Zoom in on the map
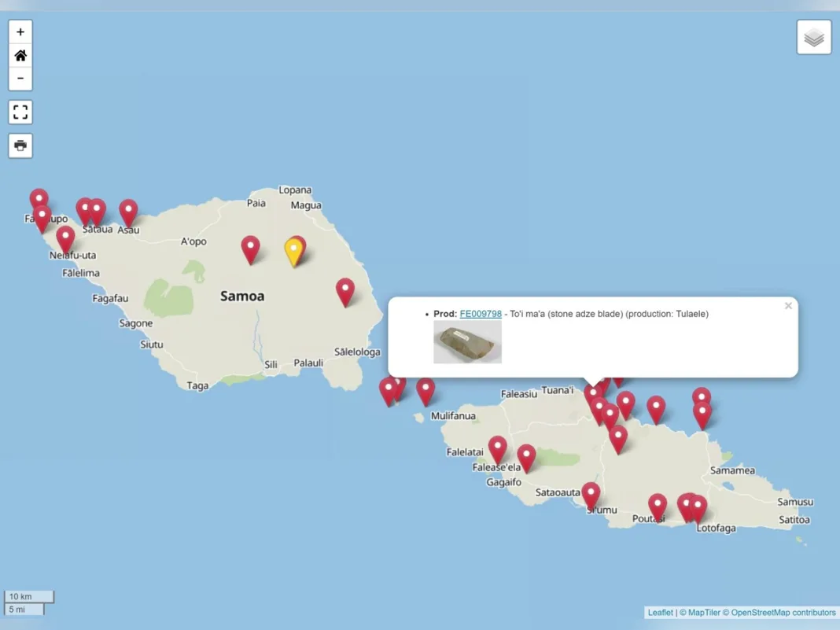The image size is (840, 630). tap(20, 32)
